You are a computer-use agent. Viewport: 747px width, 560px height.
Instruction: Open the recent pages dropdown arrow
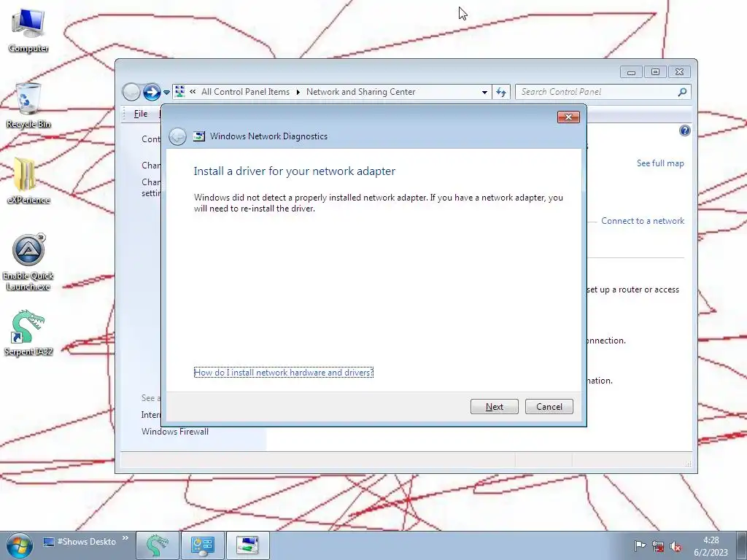click(166, 93)
